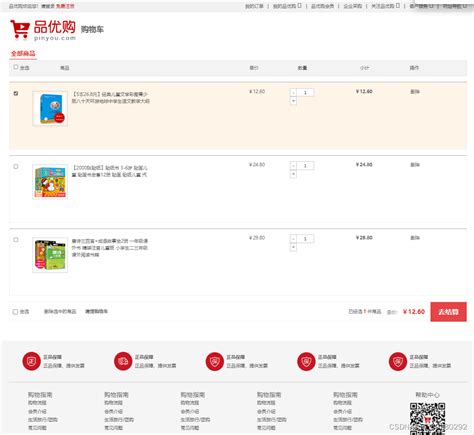
Task: Check the ¥24.80 sticker book checkbox
Action: (x=16, y=166)
